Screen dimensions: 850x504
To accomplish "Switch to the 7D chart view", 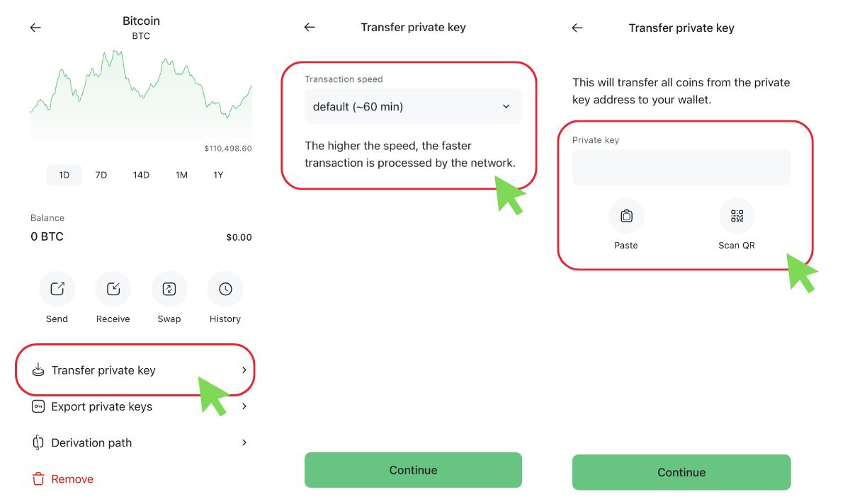I will tap(101, 175).
